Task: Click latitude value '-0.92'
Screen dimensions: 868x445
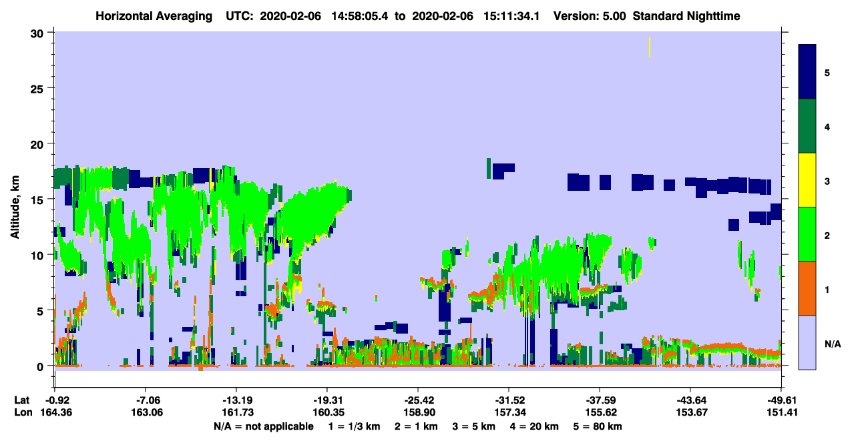Action: point(55,400)
